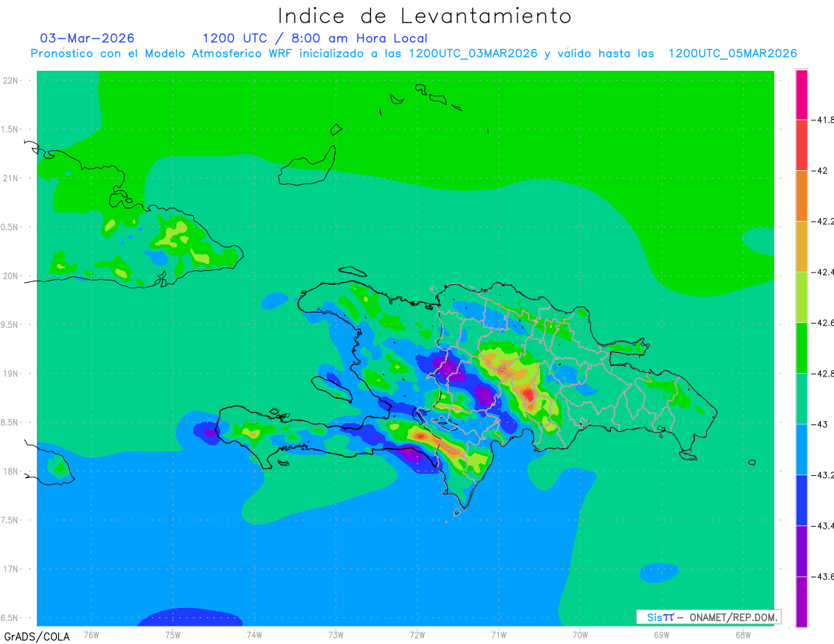Screen dimensions: 834x644
Task: Click the legend value "-42.2"
Action: (x=824, y=221)
